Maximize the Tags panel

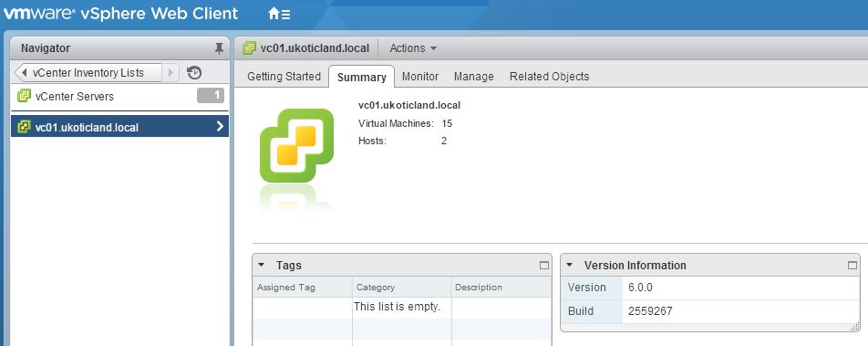[544, 266]
